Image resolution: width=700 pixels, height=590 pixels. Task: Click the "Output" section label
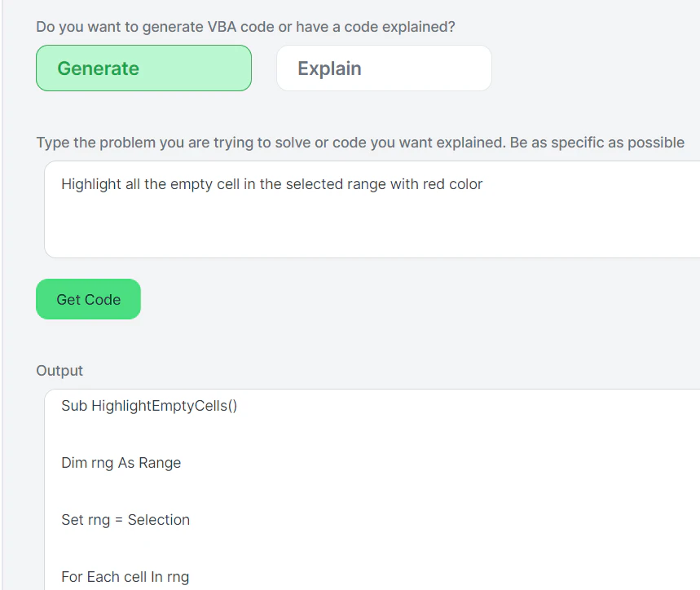coord(59,371)
